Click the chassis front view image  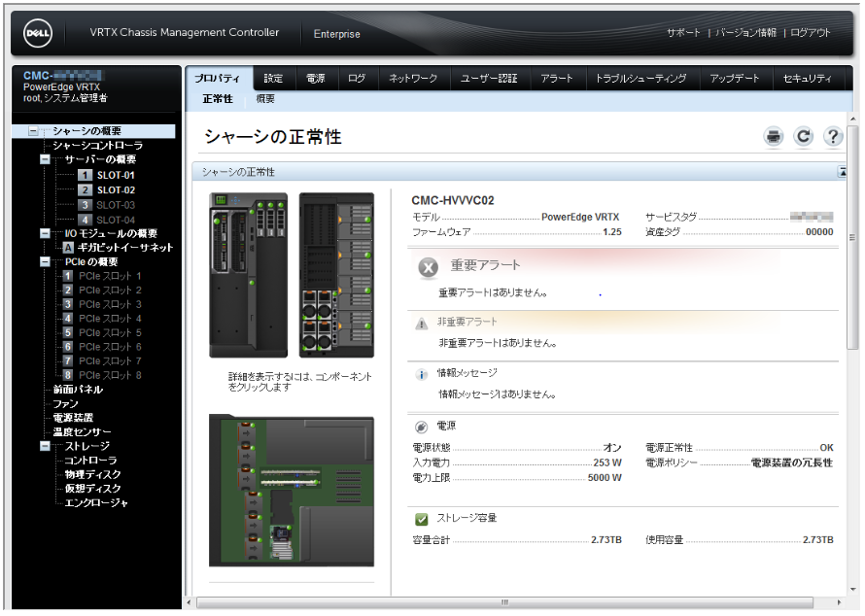[x=248, y=275]
